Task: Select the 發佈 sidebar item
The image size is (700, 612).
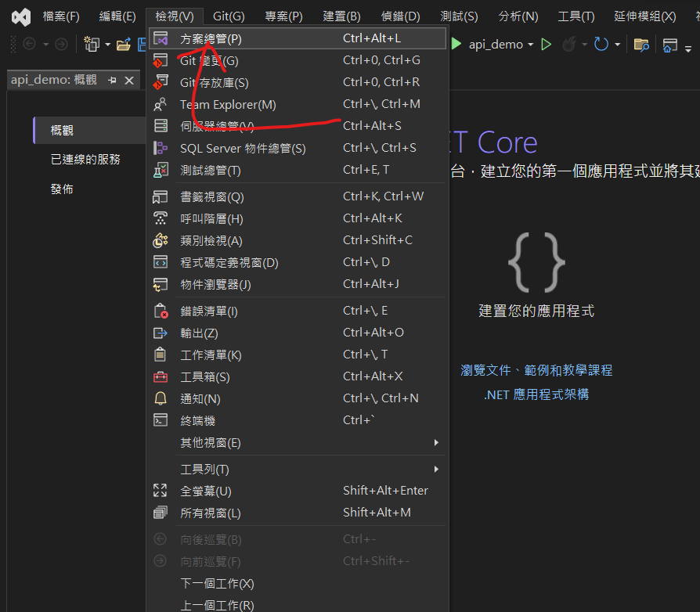Action: pyautogui.click(x=62, y=189)
